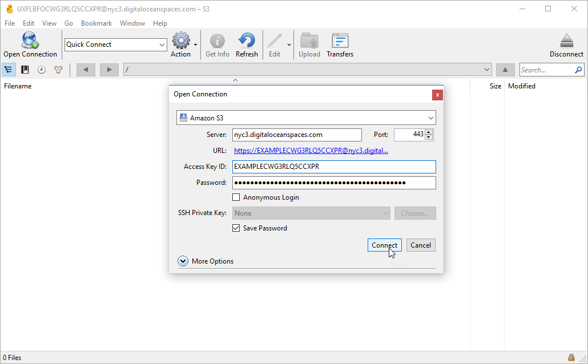Switch to the browser outline view icon
Image resolution: width=588 pixels, height=364 pixels.
(x=8, y=70)
